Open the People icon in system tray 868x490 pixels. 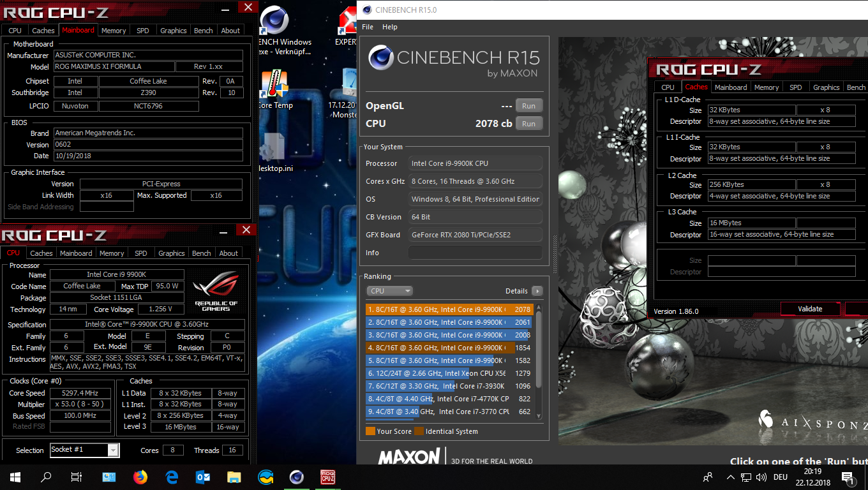[x=708, y=477]
